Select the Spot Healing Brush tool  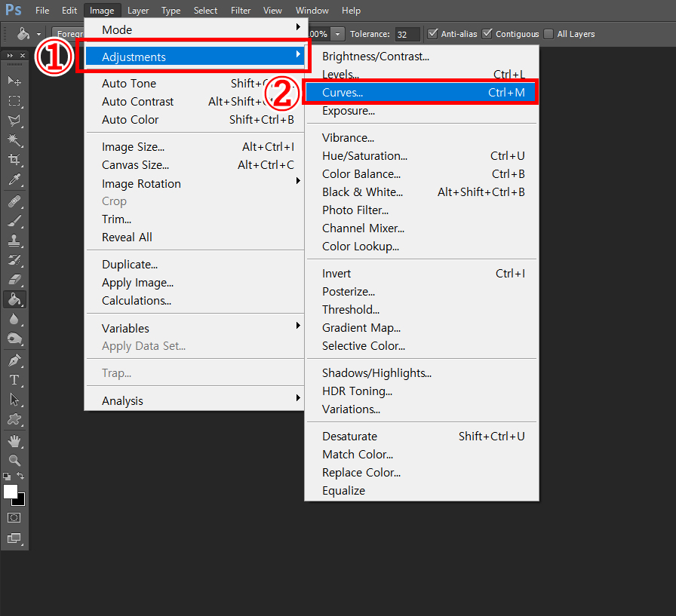coord(14,201)
